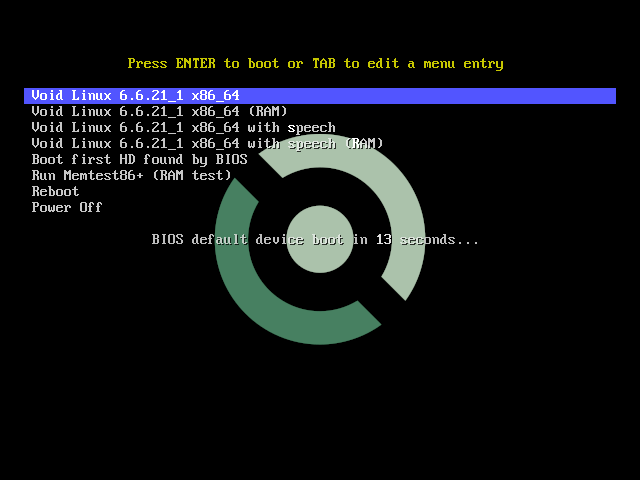The image size is (640, 480).
Task: Select the highlighted Void Linux 6.6.21_1 x86_64 entry
Action: (x=320, y=96)
